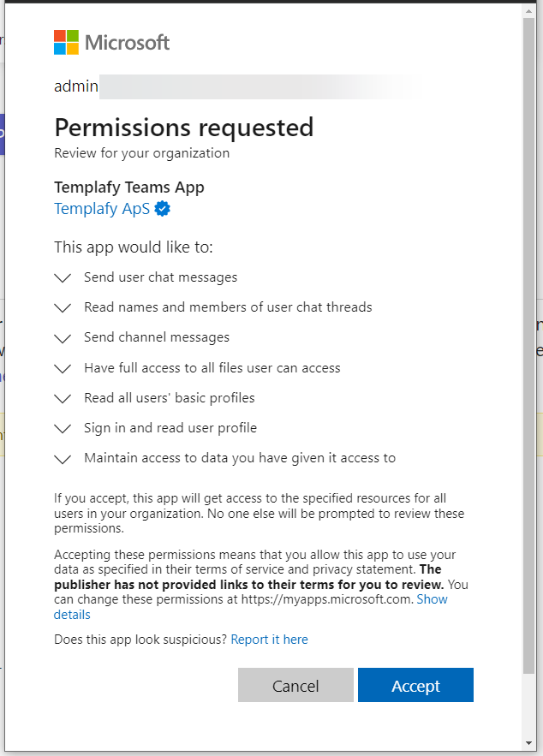The height and width of the screenshot is (756, 543).
Task: Expand the Read names and members permission
Action: pos(62,307)
